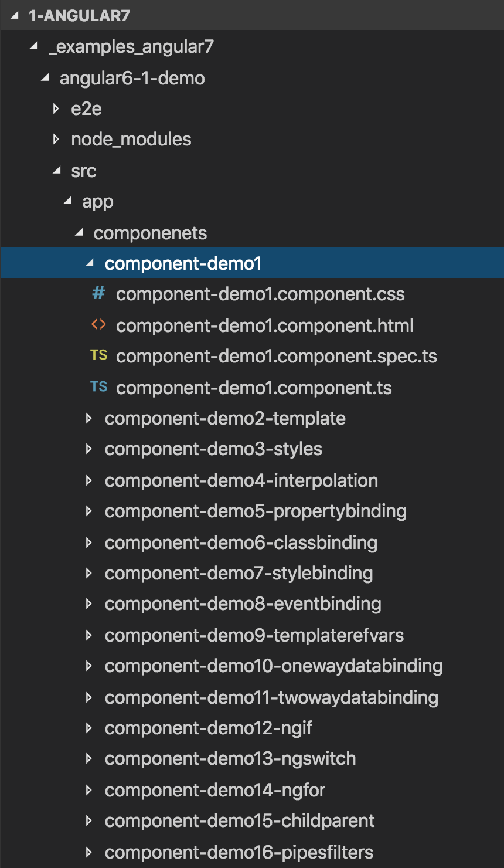Viewport: 504px width, 868px height.
Task: Click the blue TS icon of component-demo1.component.ts
Action: tap(98, 386)
